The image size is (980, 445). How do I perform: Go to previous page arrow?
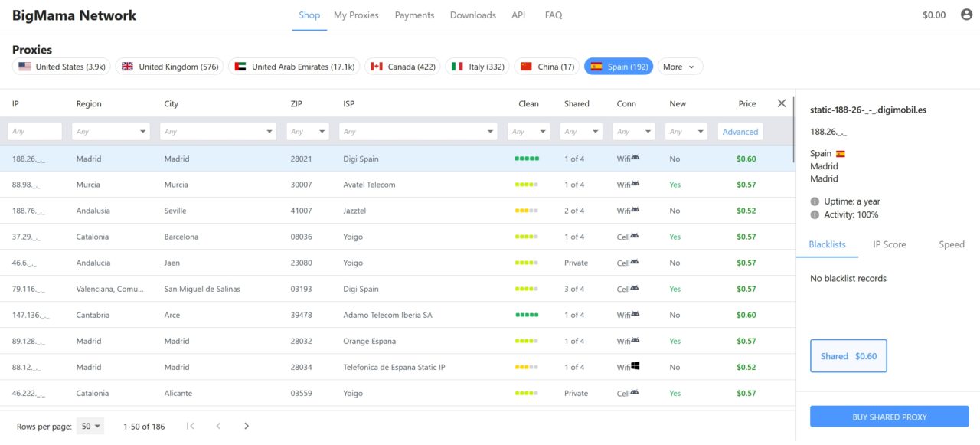click(218, 426)
